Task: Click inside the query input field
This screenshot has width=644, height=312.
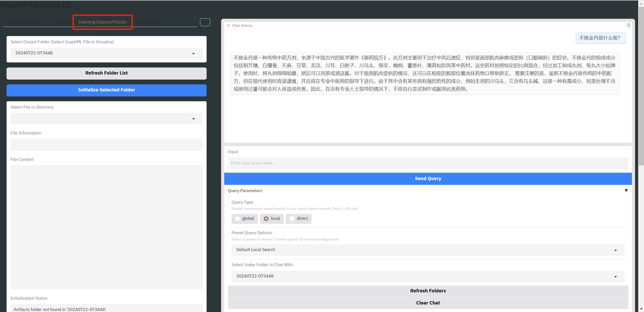Action: click(x=428, y=163)
